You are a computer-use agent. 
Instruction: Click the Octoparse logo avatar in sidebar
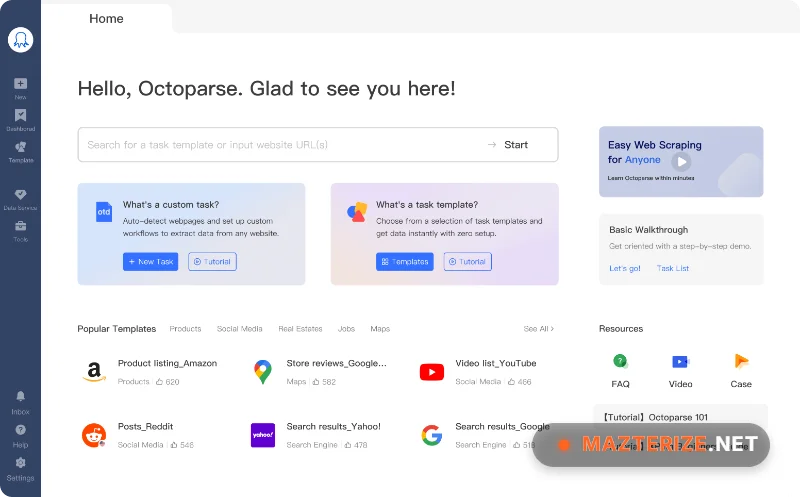(x=20, y=40)
